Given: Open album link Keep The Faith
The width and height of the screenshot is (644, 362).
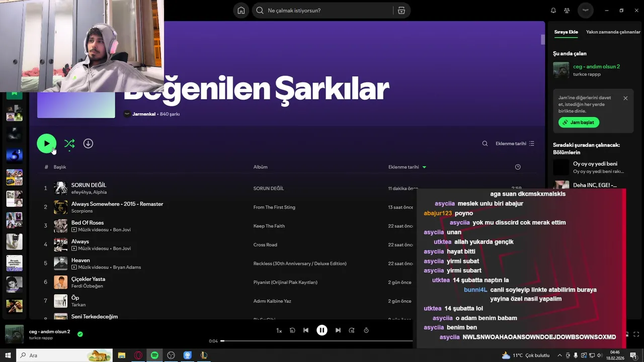Looking at the screenshot, I should point(269,226).
